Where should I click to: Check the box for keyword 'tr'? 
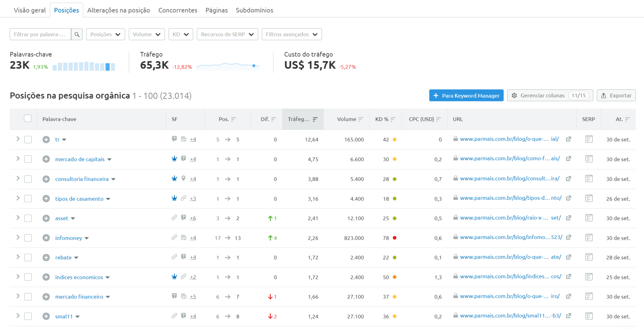pyautogui.click(x=28, y=139)
